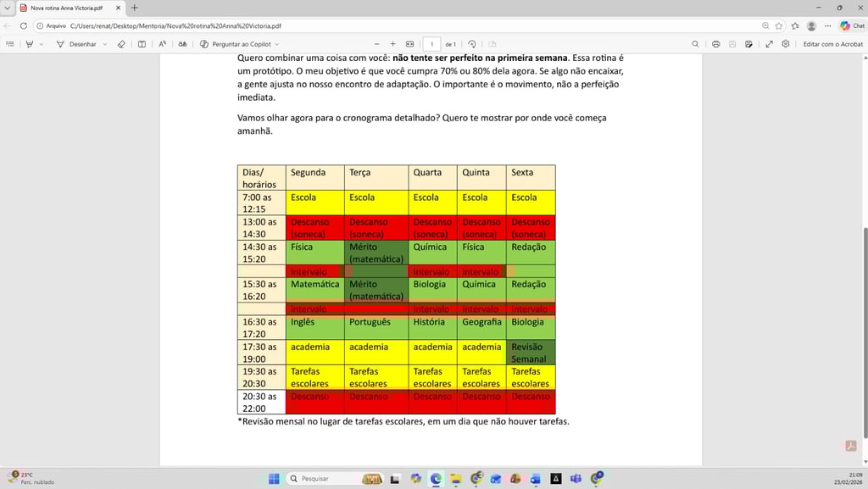Close the Nova rotina Anna Victoria.pdf tab

pos(118,8)
